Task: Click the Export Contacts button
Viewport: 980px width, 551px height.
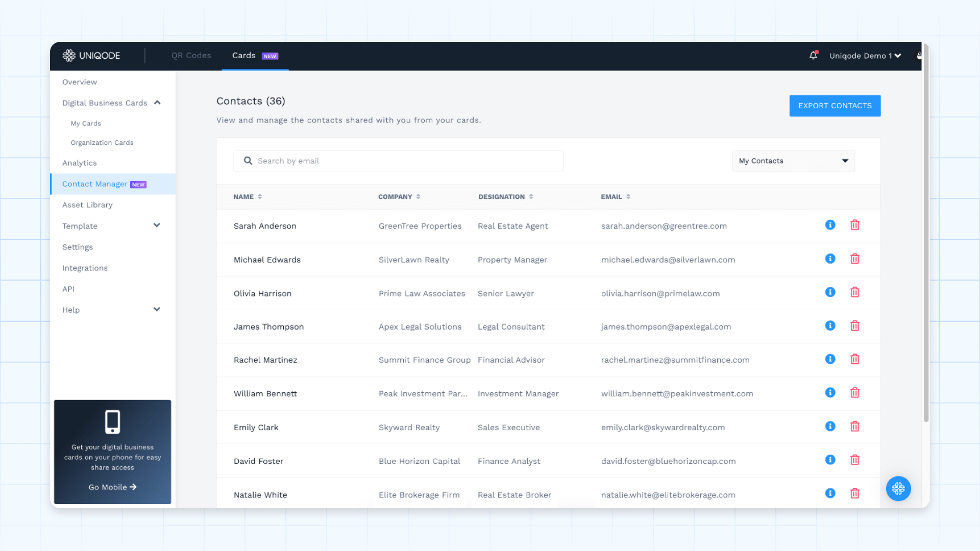Action: (x=835, y=106)
